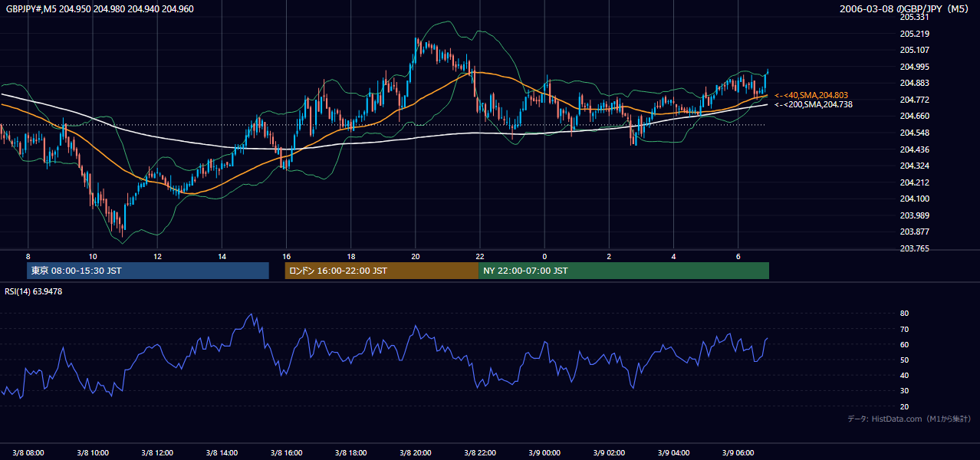This screenshot has width=980, height=460.
Task: Click the 3/9 06:00 date axis label
Action: tap(738, 452)
